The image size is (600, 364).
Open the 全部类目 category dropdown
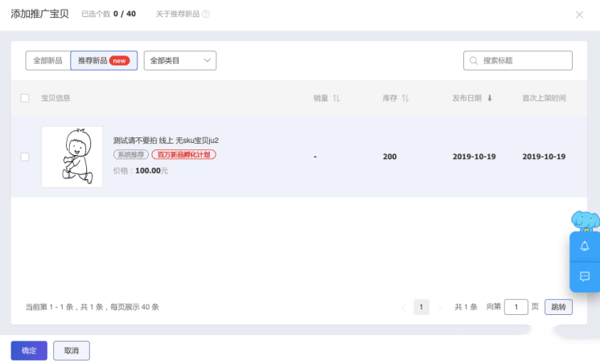[180, 60]
